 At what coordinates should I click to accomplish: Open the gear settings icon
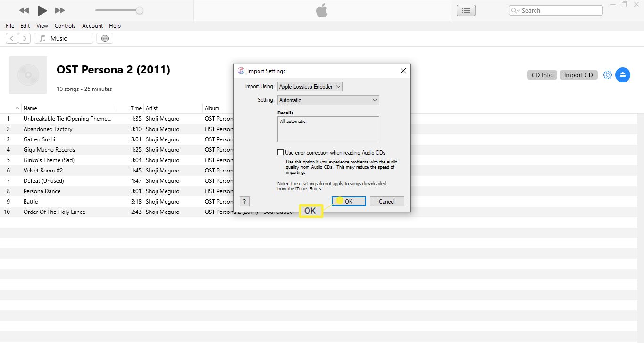(608, 75)
